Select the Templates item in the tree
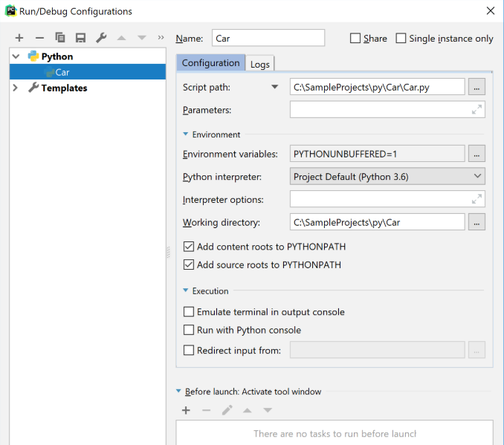Viewport: 504px width, 445px height. click(64, 88)
